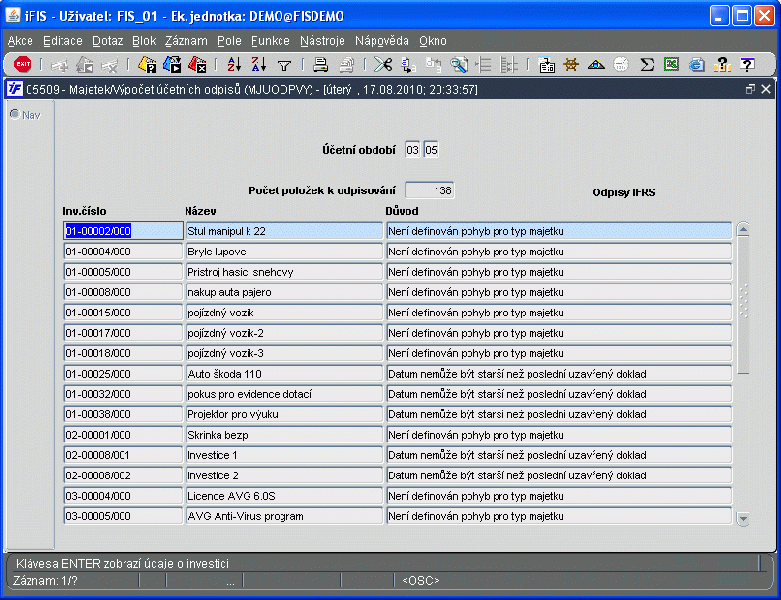Image resolution: width=781 pixels, height=600 pixels.
Task: Click the Počet položek k odpisování field
Action: (x=429, y=190)
